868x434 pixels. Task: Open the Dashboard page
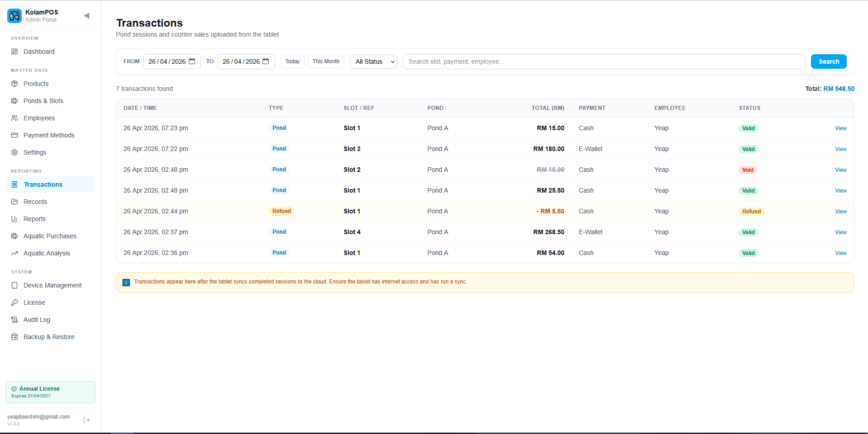coord(39,52)
